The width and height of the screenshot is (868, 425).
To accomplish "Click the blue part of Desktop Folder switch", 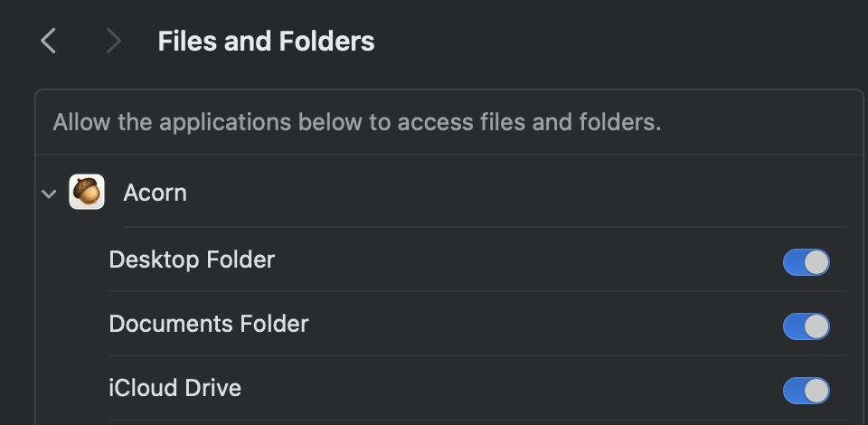I will click(793, 262).
